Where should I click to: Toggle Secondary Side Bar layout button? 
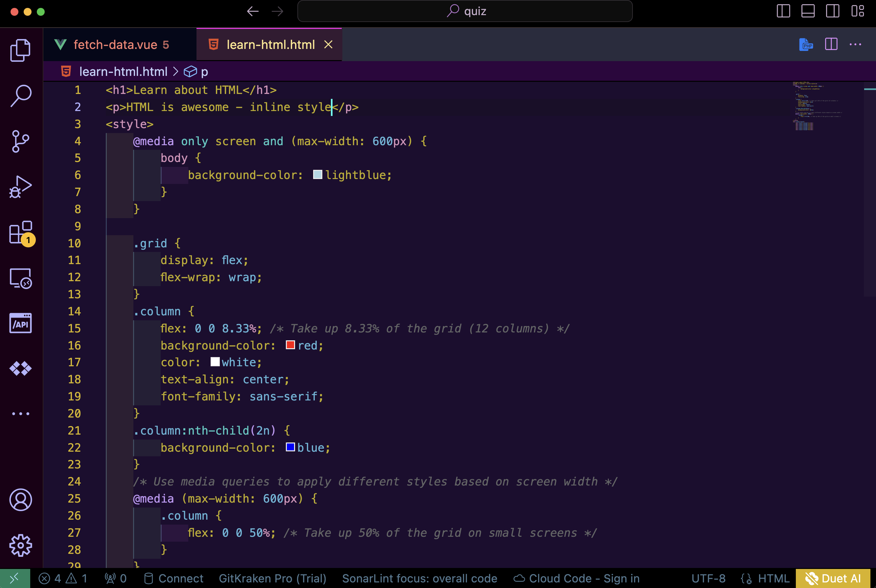coord(833,11)
